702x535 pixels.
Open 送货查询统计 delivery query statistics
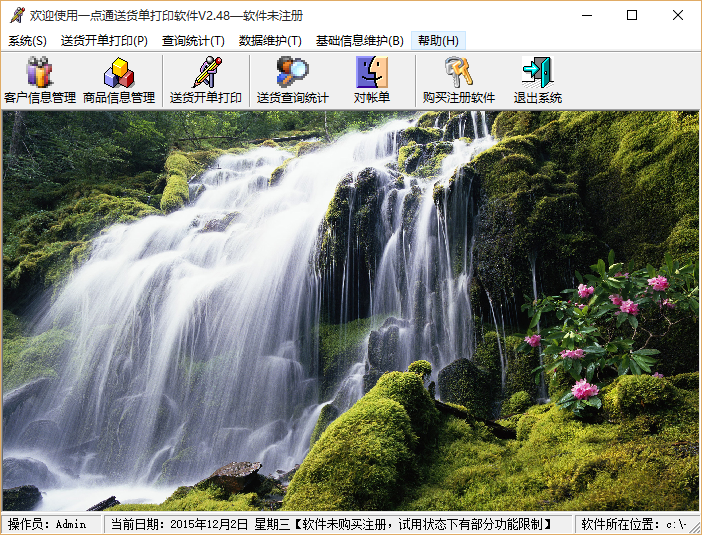click(x=293, y=80)
